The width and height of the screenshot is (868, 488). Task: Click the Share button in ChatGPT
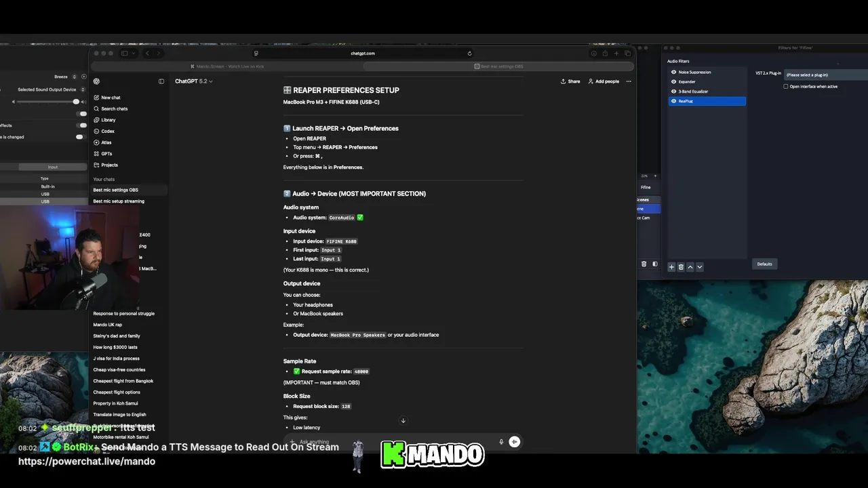click(570, 81)
